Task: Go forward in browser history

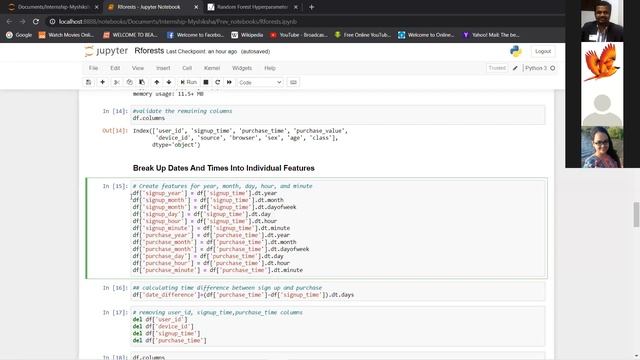Action: (x=22, y=21)
